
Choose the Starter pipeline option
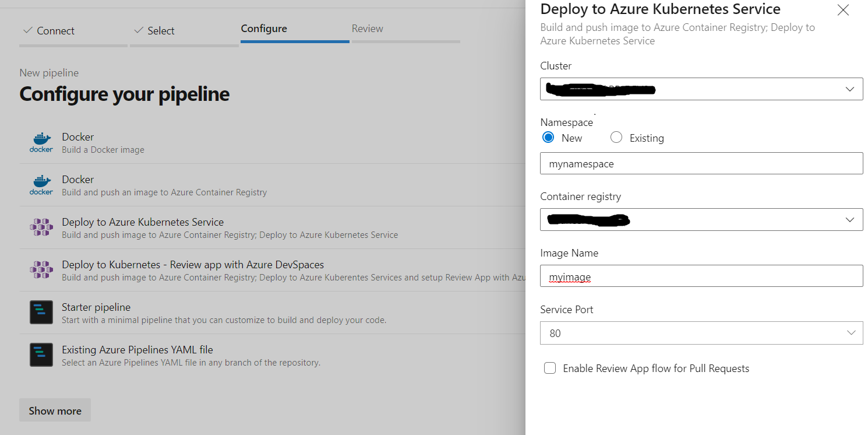tap(272, 313)
